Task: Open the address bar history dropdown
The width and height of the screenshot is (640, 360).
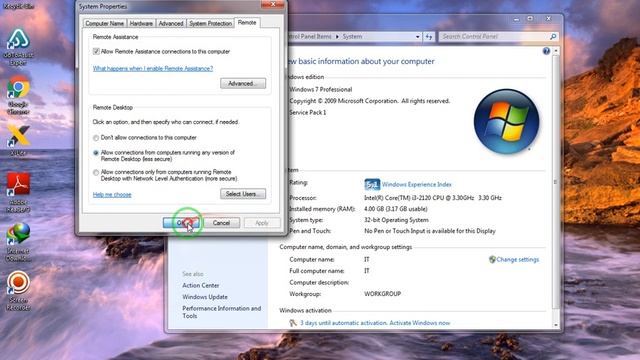Action: pyautogui.click(x=418, y=37)
